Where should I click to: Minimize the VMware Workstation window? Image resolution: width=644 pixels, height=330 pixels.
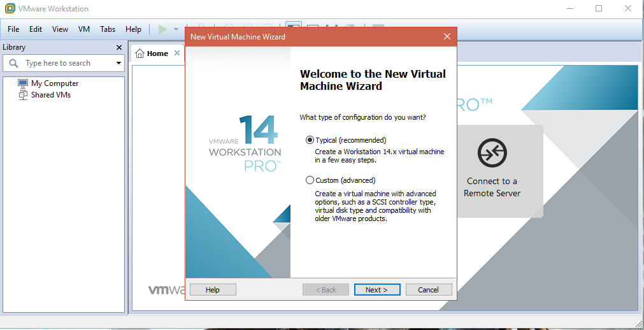569,8
